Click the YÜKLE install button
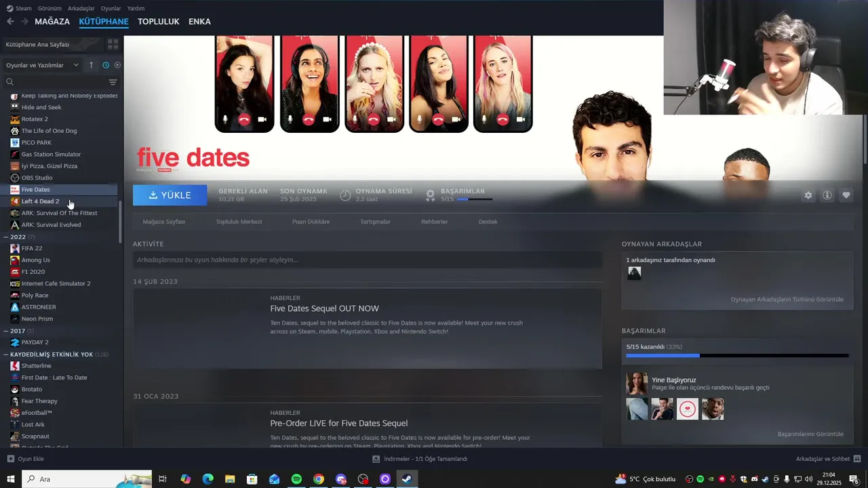This screenshot has width=868, height=488. pyautogui.click(x=170, y=195)
